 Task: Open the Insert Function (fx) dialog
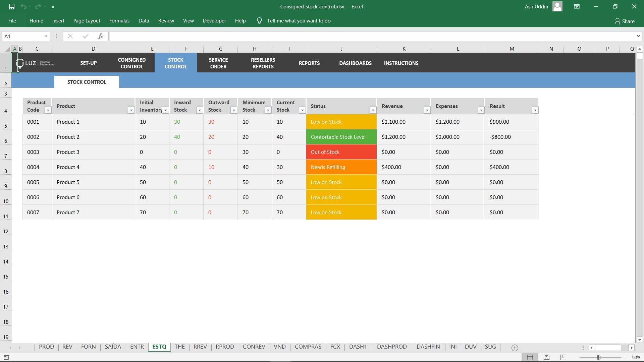coord(100,36)
